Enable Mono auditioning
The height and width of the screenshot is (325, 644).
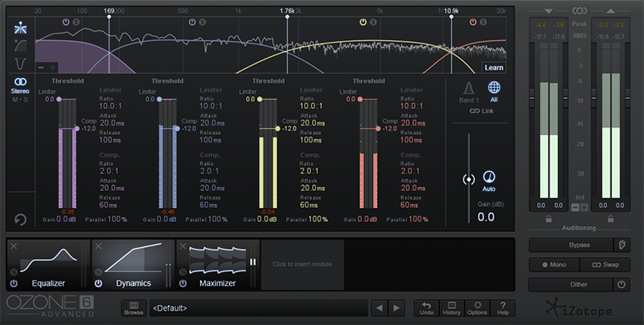pos(554,265)
